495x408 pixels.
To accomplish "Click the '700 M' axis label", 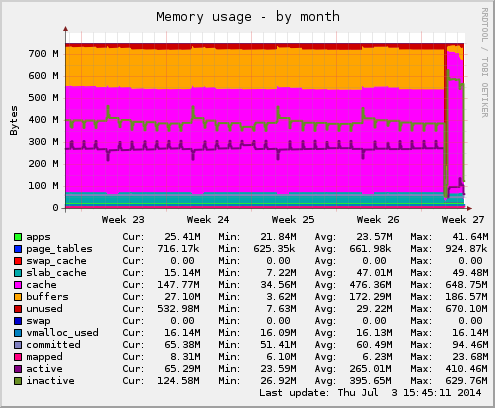I will pos(43,54).
